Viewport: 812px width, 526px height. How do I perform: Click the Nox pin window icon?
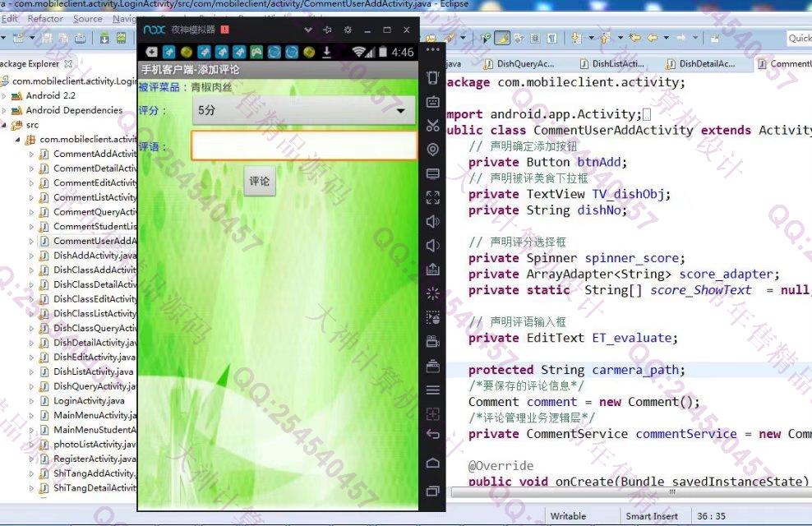click(327, 30)
